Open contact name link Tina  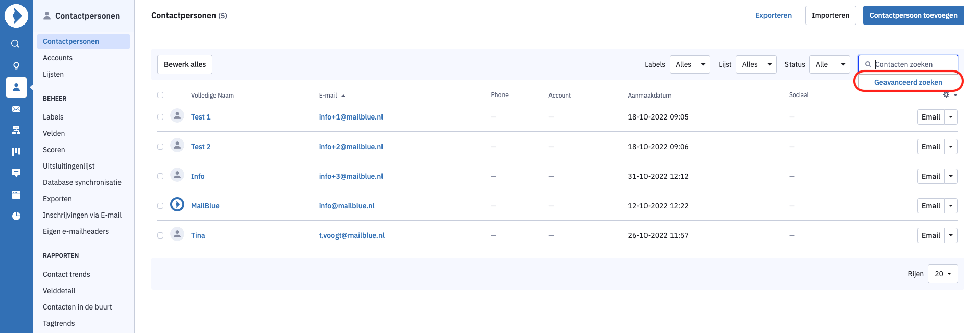point(198,235)
